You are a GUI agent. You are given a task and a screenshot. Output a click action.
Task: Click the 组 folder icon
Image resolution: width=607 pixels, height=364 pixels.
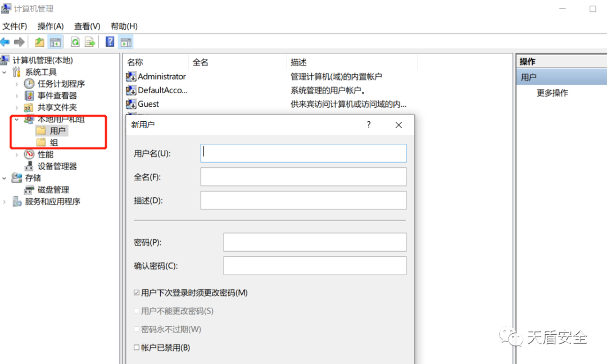[41, 142]
